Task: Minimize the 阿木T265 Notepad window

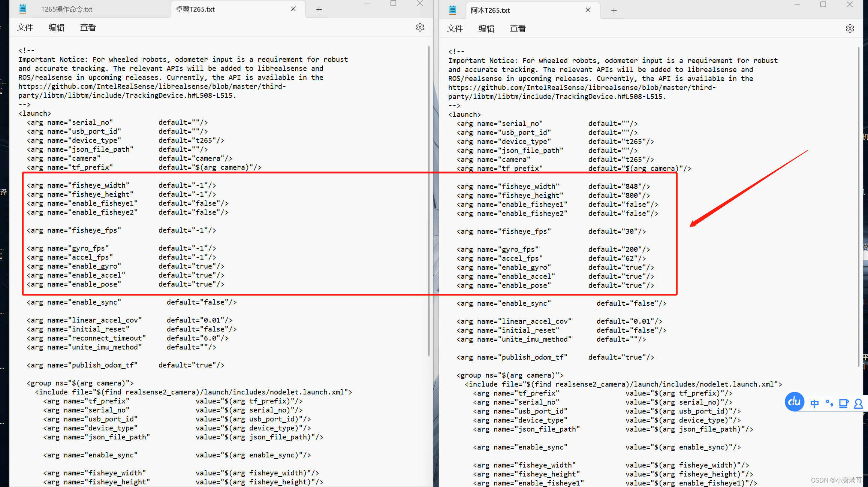Action: pyautogui.click(x=797, y=4)
